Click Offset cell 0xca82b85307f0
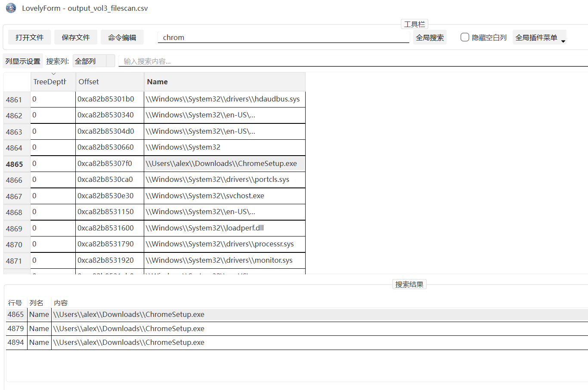The width and height of the screenshot is (588, 390). [110, 163]
